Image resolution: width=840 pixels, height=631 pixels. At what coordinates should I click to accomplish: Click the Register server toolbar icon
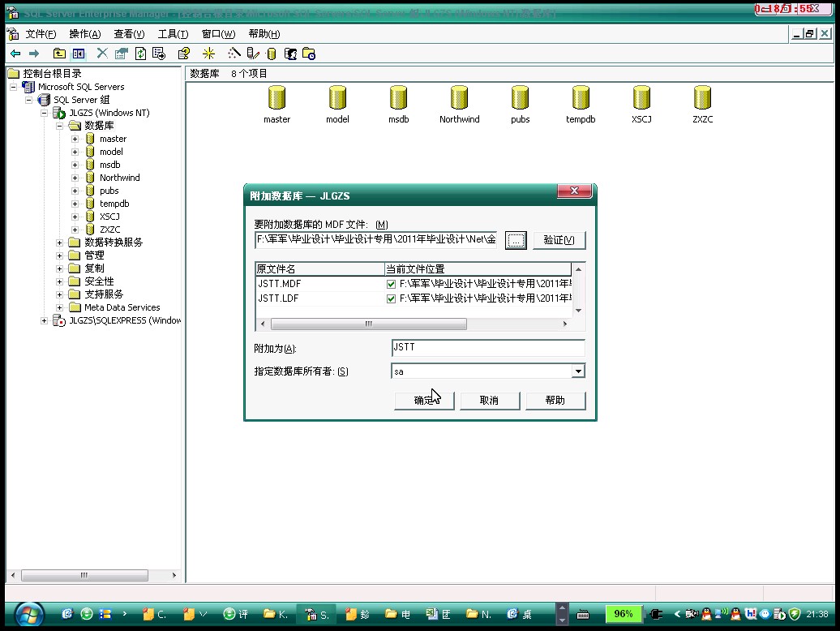(253, 54)
